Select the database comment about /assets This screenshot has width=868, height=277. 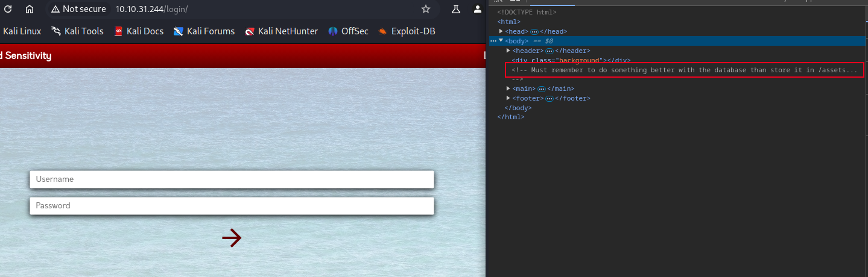[685, 70]
